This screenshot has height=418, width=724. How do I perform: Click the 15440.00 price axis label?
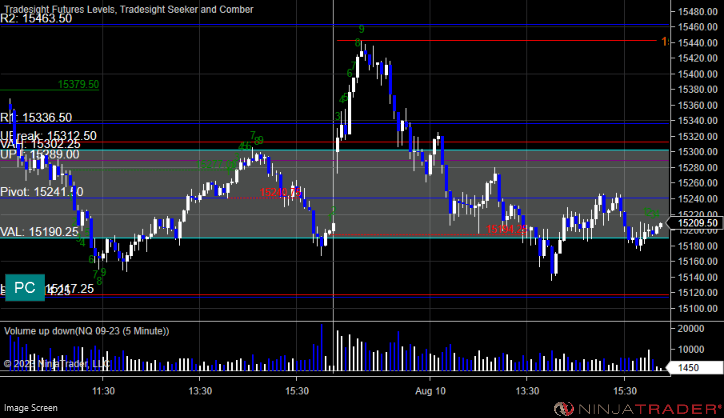click(x=698, y=43)
